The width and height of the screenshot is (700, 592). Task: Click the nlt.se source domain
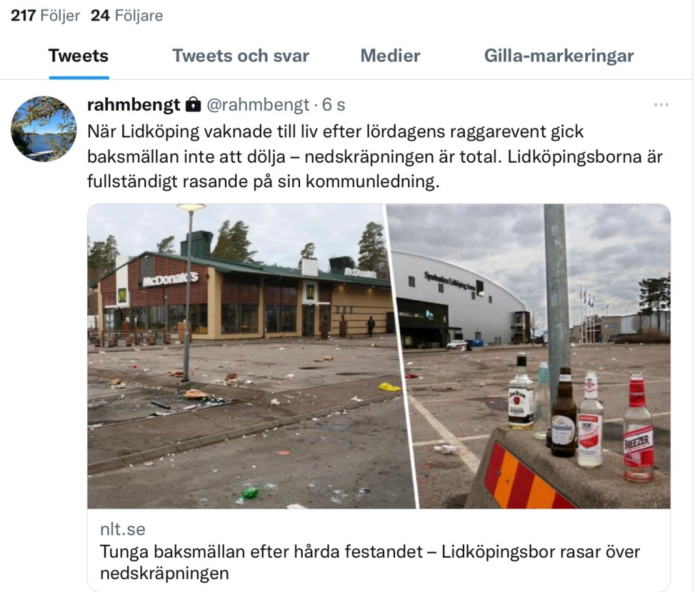click(123, 529)
